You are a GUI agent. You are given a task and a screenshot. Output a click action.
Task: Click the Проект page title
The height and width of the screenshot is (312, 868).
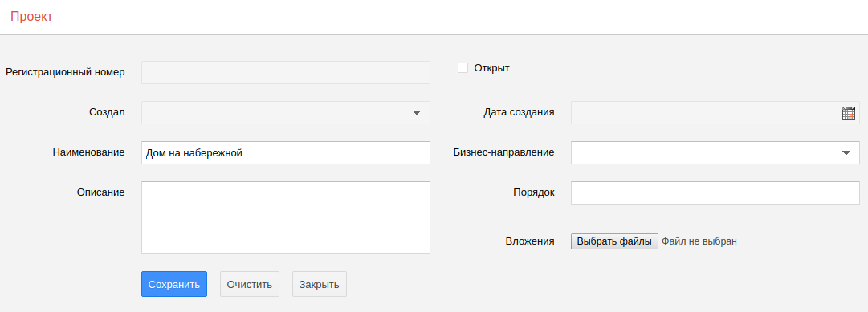(31, 17)
